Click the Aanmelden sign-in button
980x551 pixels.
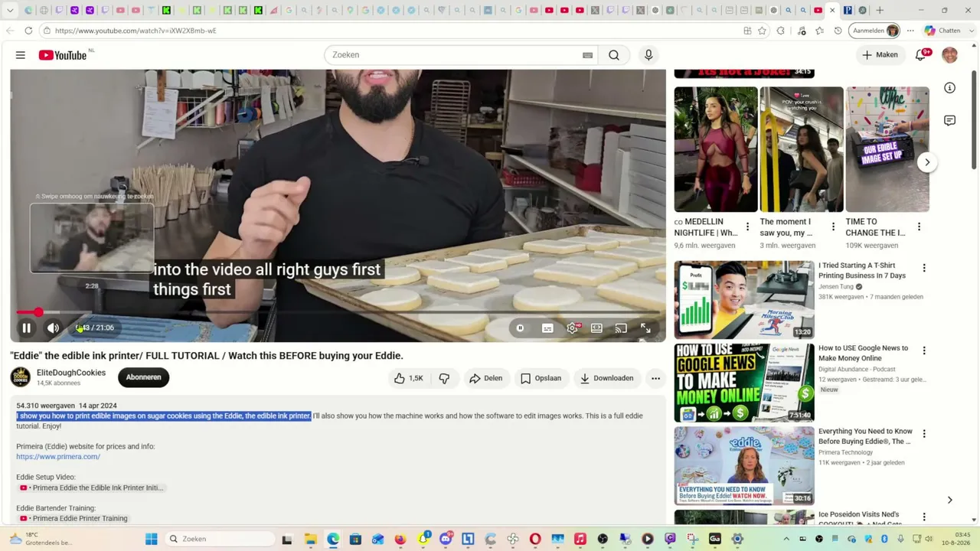coord(876,31)
